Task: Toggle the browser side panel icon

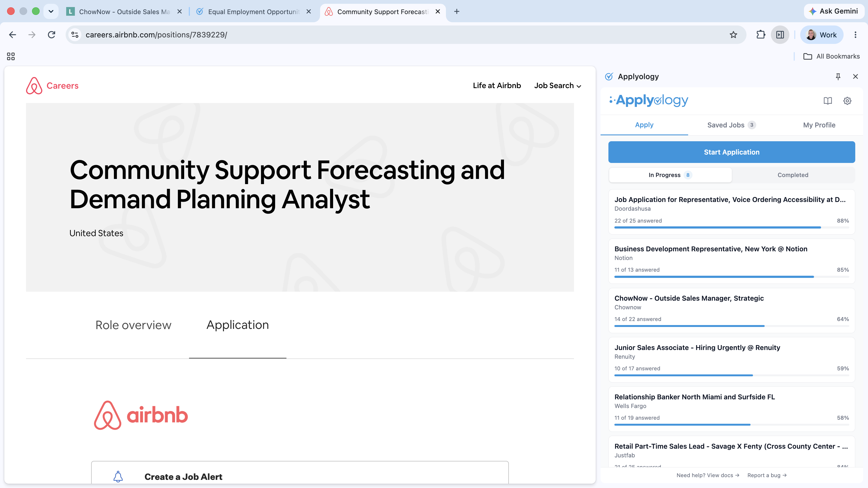Action: [x=780, y=35]
